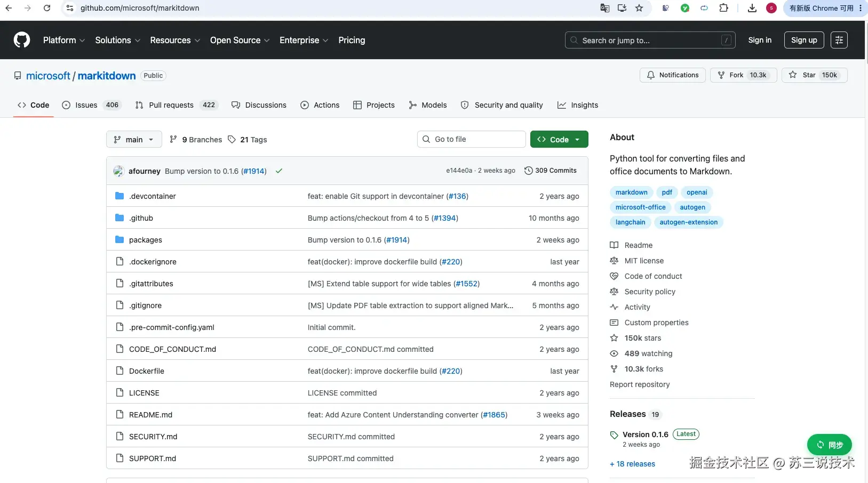Select the langchain topic tag
This screenshot has width=868, height=483.
[x=630, y=222]
